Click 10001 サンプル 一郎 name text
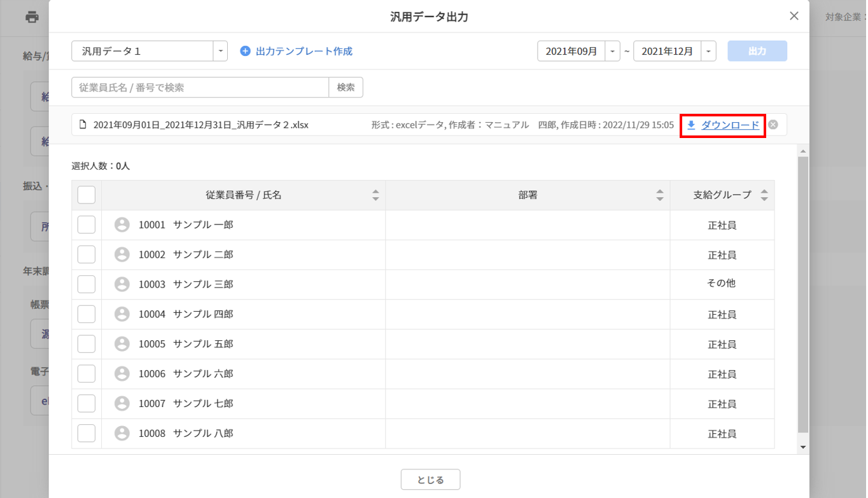Viewport: 868px width, 498px height. [x=186, y=225]
